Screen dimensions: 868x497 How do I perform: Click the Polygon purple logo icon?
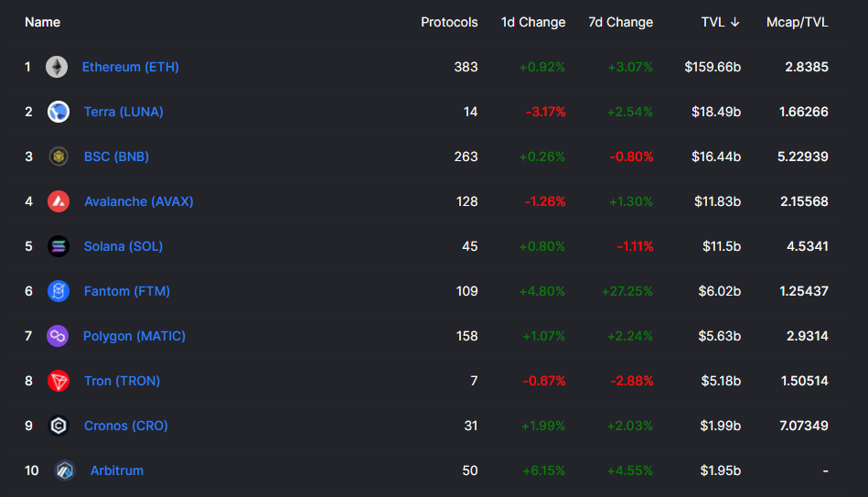point(58,336)
